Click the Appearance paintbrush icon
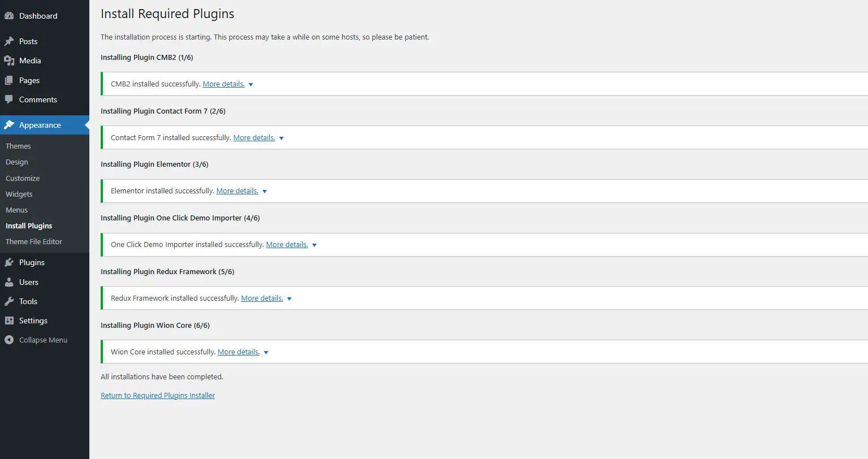Image resolution: width=868 pixels, height=459 pixels. tap(9, 125)
